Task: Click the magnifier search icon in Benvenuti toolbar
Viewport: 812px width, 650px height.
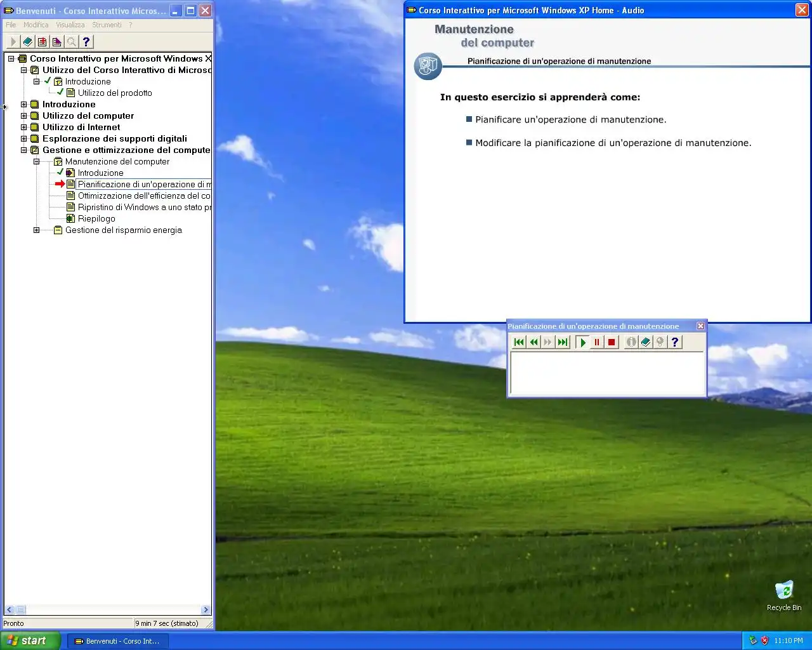Action: coord(72,42)
